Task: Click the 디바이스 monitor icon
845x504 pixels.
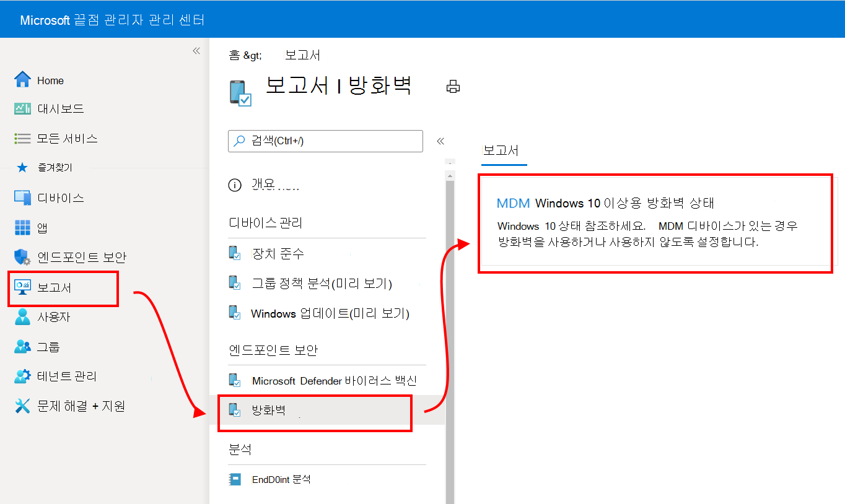Action: pos(22,198)
